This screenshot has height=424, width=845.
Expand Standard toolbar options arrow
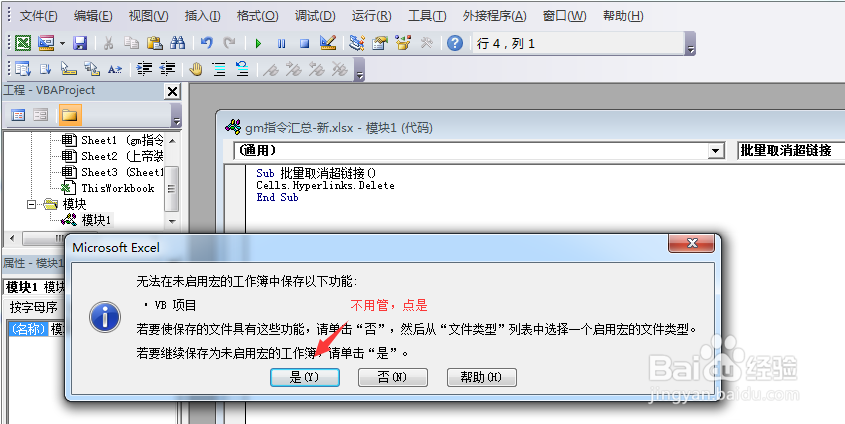(690, 44)
